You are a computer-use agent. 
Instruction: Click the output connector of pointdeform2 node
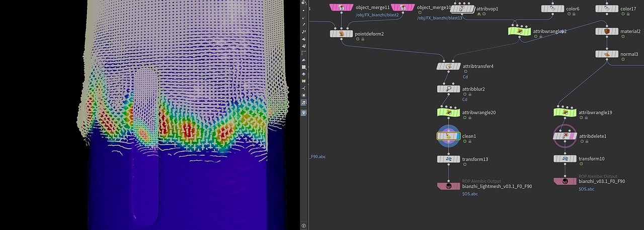point(342,40)
